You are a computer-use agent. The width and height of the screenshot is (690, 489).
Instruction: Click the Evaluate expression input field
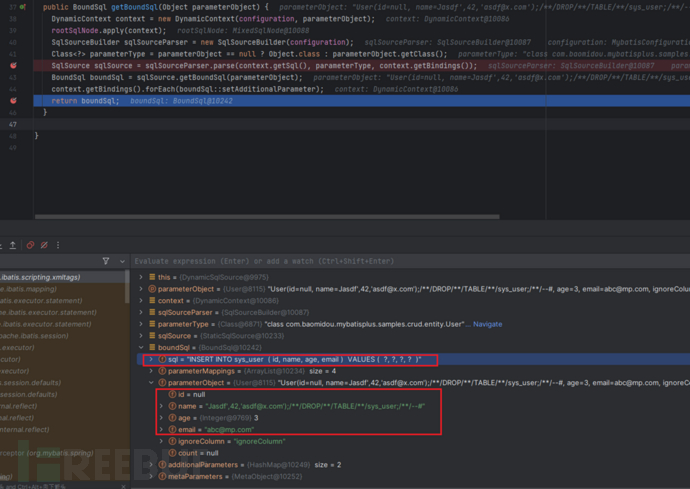(x=400, y=261)
